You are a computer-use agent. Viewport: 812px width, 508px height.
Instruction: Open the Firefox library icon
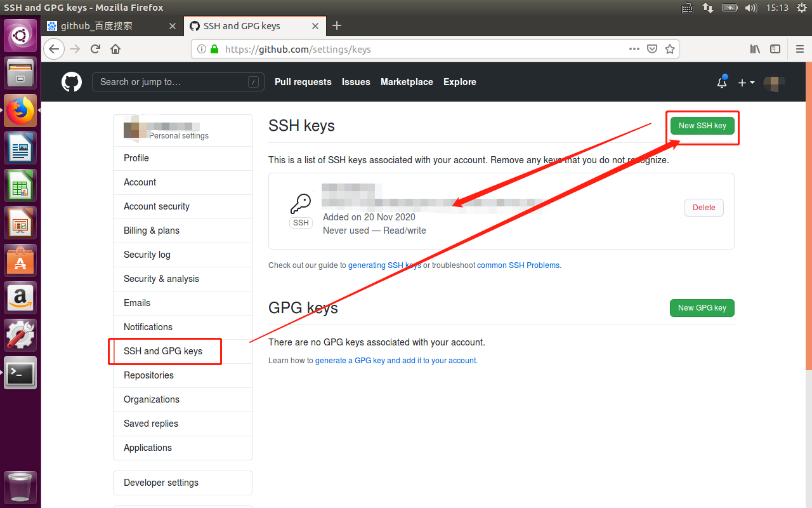(x=755, y=49)
